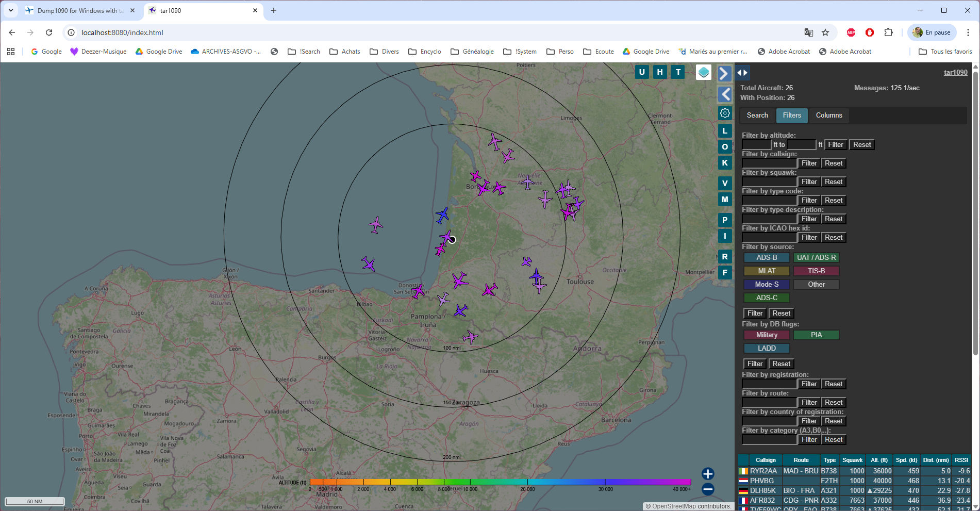Toggle the L map button
980x511 pixels.
coord(725,131)
